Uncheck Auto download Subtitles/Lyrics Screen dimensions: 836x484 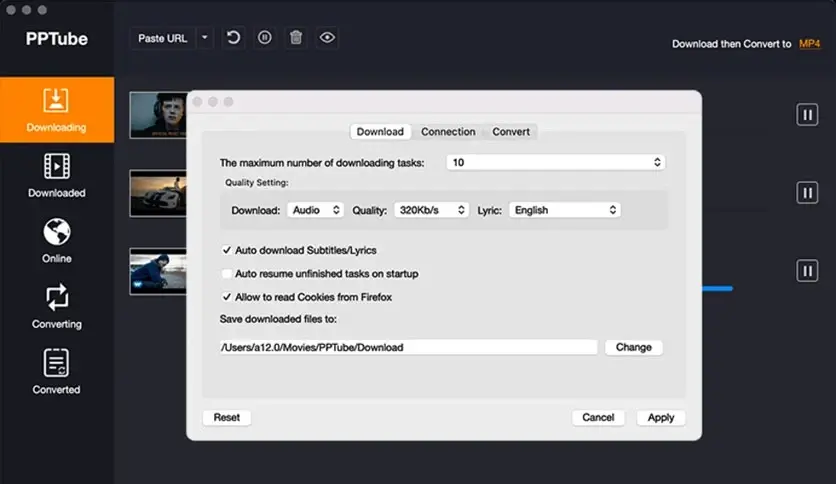click(x=226, y=250)
